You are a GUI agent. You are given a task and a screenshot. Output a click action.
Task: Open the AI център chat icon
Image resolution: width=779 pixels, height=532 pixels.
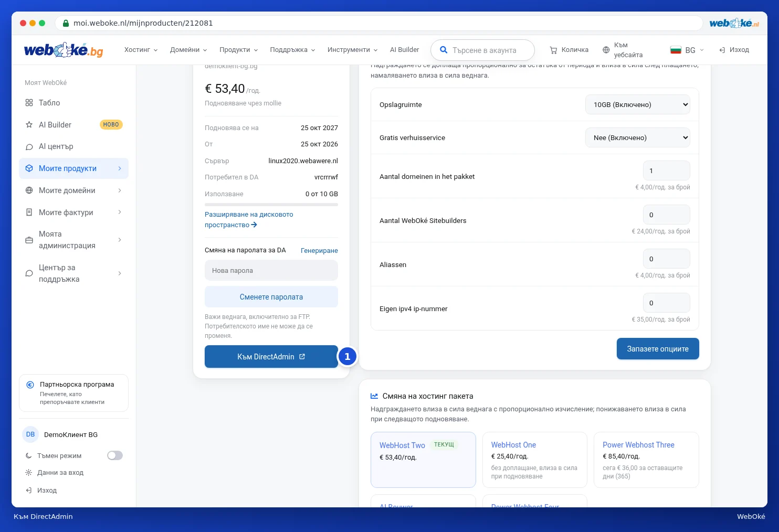point(29,147)
